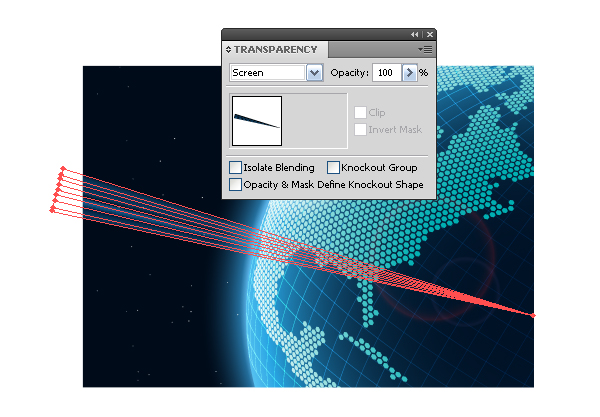Viewport: 600px width, 417px height.
Task: Enable Opacity & Mask Define Knockout Shape
Action: (235, 184)
